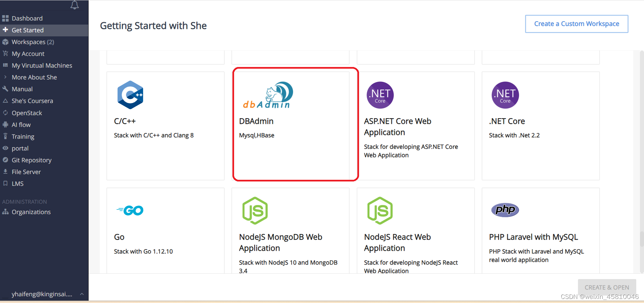
Task: Click the My Virutual Machines icon
Action: pyautogui.click(x=5, y=65)
